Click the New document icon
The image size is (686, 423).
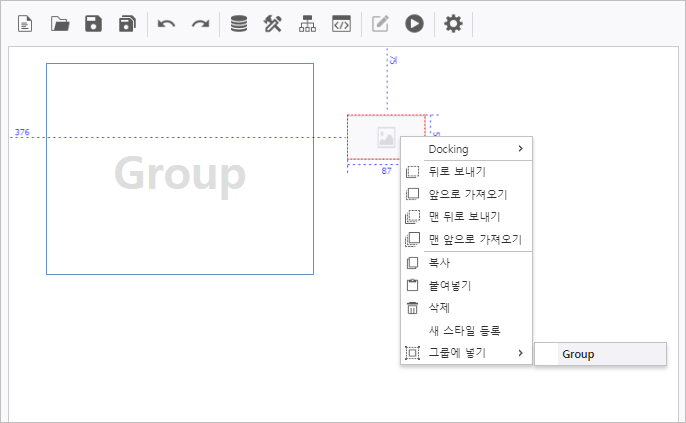click(25, 24)
